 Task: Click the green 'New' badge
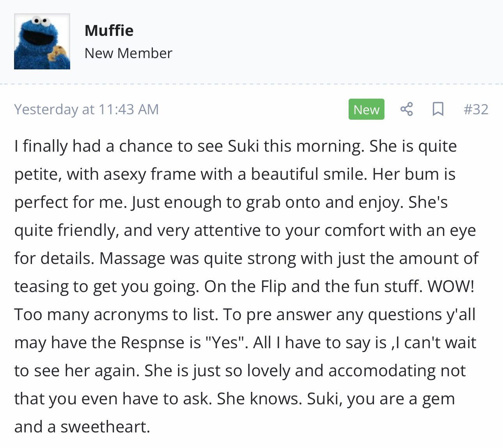pos(366,109)
